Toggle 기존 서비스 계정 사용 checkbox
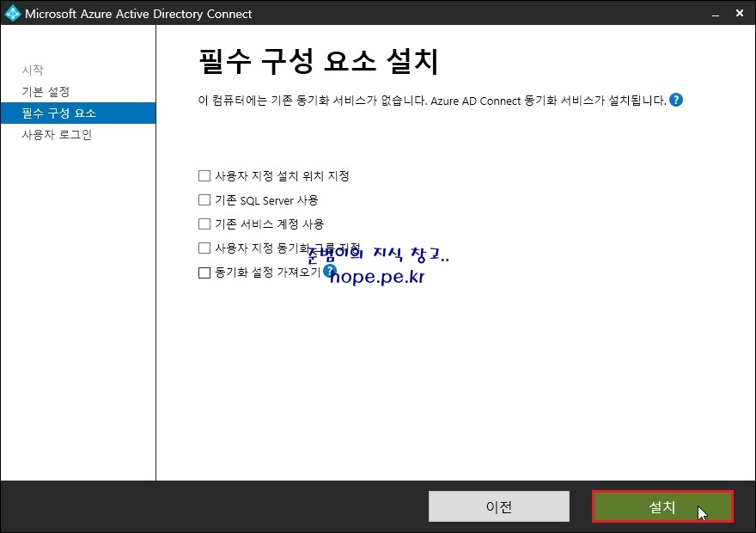Screen dimensions: 756x533 coord(204,224)
